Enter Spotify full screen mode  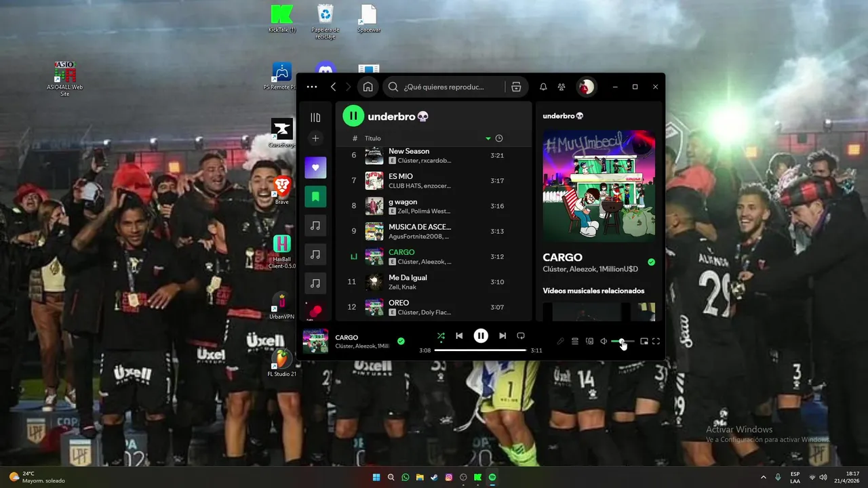[656, 342]
